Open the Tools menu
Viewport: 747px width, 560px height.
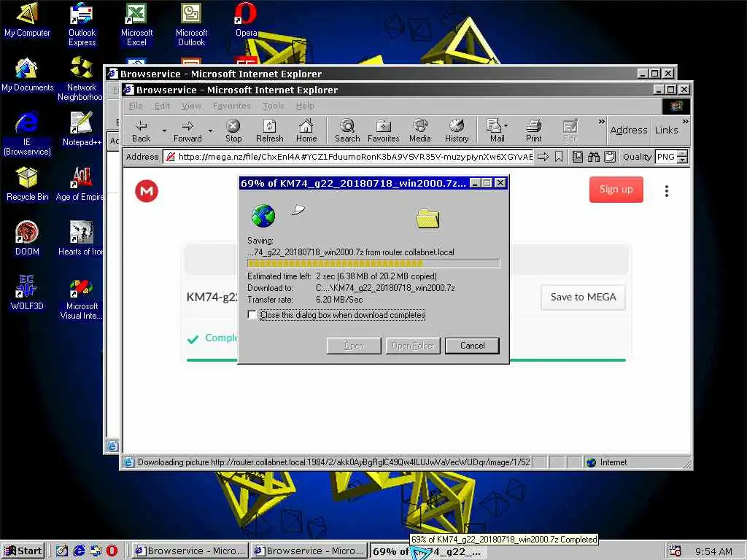pos(273,106)
